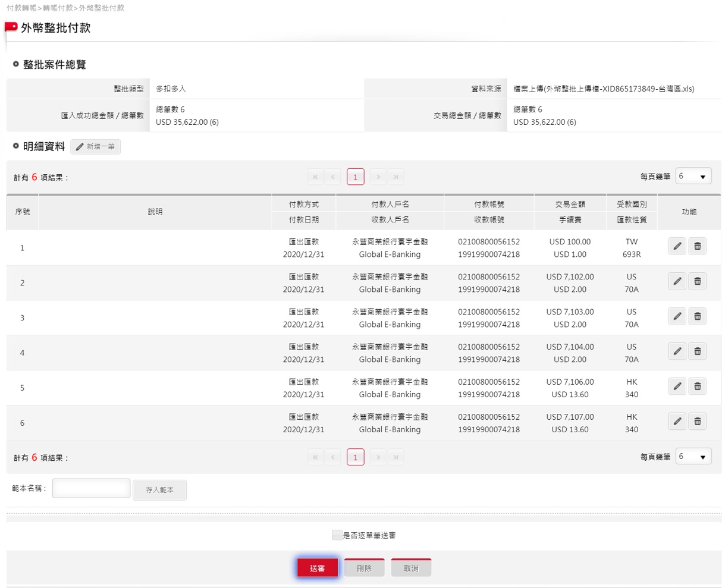Click the 新增一筆 button
The width and height of the screenshot is (722, 588).
[x=96, y=147]
